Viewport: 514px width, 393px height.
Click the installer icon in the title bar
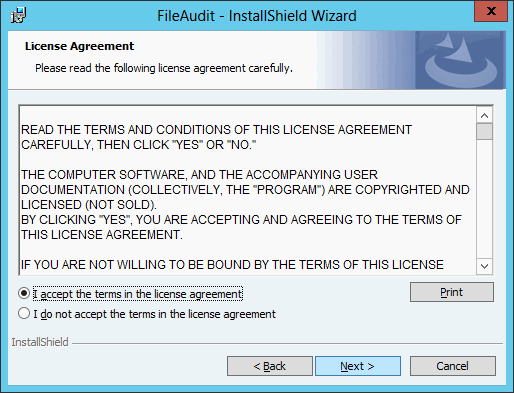[x=18, y=15]
